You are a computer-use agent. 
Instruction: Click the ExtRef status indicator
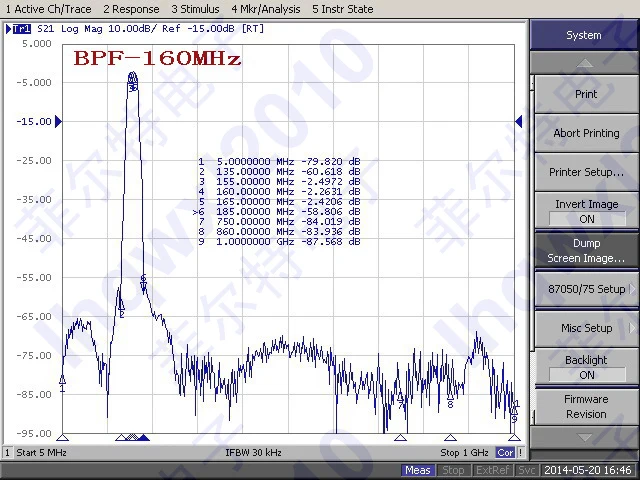492,470
